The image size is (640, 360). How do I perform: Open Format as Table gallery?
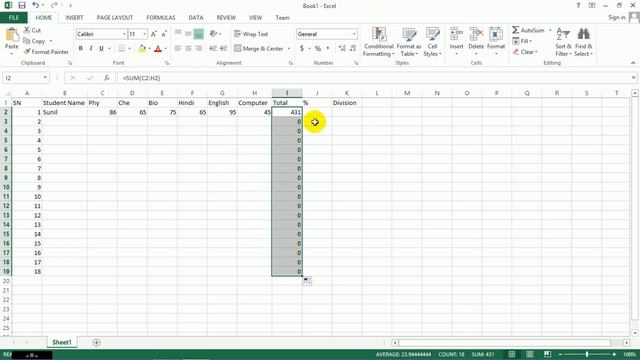409,42
